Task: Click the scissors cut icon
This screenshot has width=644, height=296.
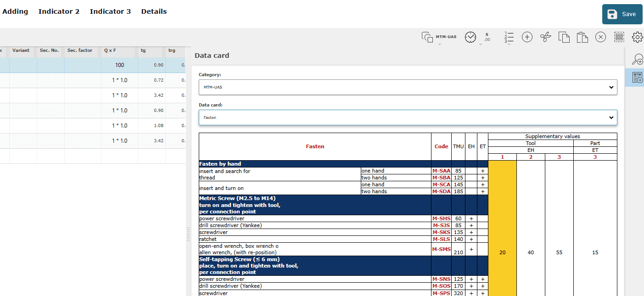Action: pyautogui.click(x=545, y=38)
